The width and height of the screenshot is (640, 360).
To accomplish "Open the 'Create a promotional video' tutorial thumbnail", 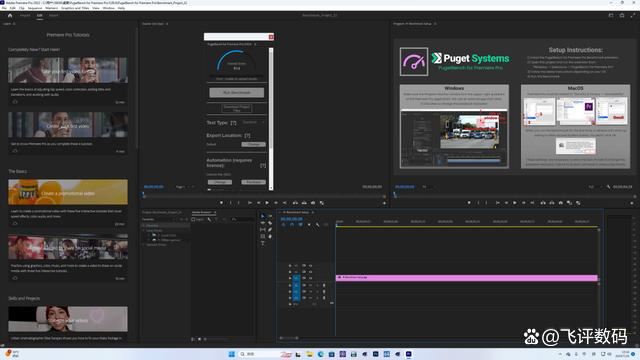I will tap(68, 192).
